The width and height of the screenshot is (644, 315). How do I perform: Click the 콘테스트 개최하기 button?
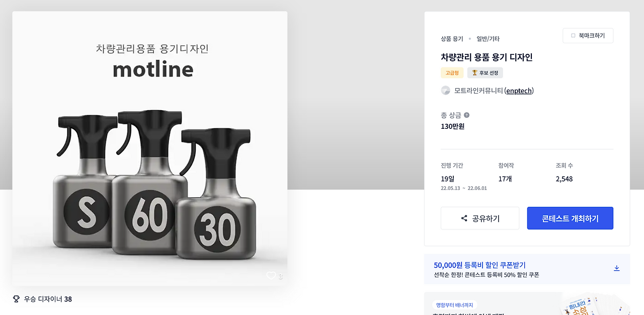(x=570, y=218)
